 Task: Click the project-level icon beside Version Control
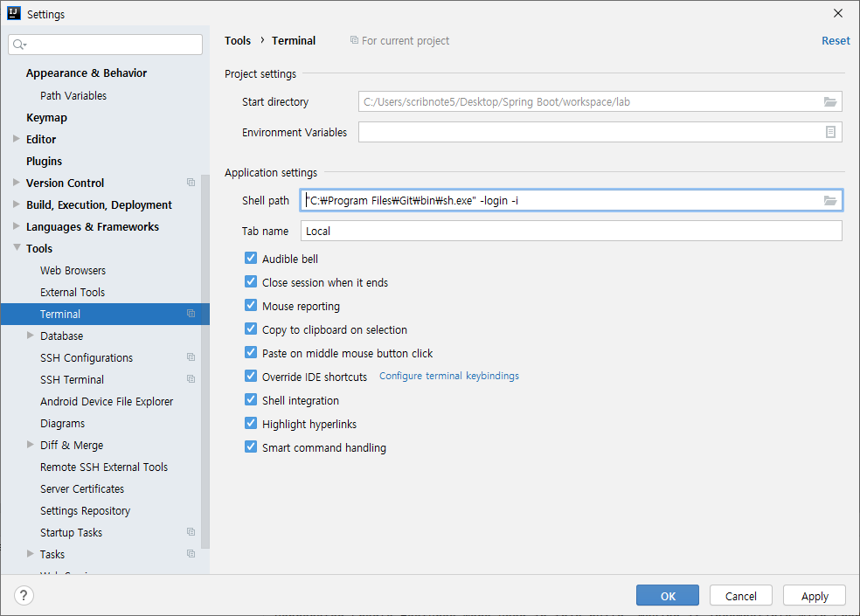tap(191, 183)
